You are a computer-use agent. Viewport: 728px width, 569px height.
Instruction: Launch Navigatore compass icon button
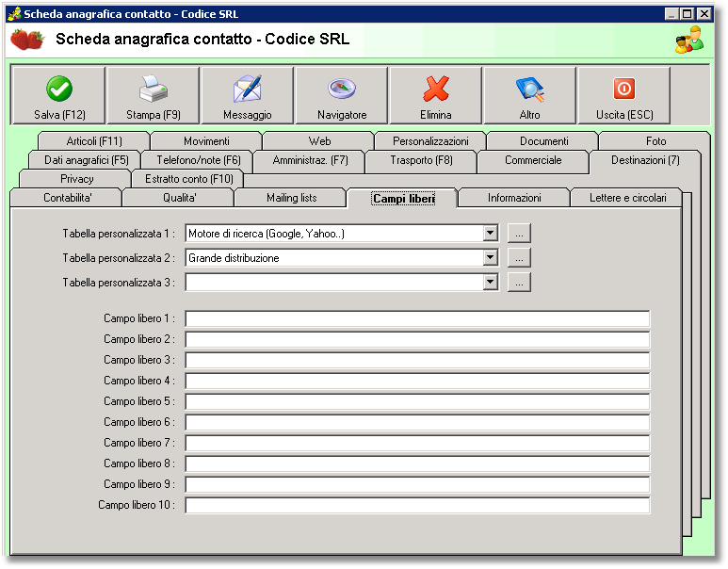point(342,96)
